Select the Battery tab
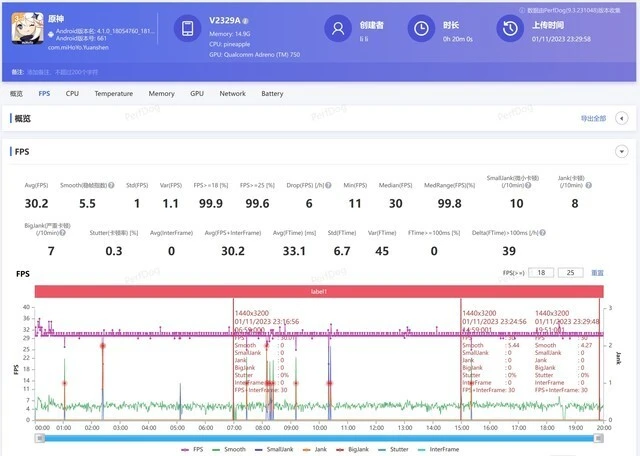Screen dimensions: 640x456 click(x=272, y=93)
